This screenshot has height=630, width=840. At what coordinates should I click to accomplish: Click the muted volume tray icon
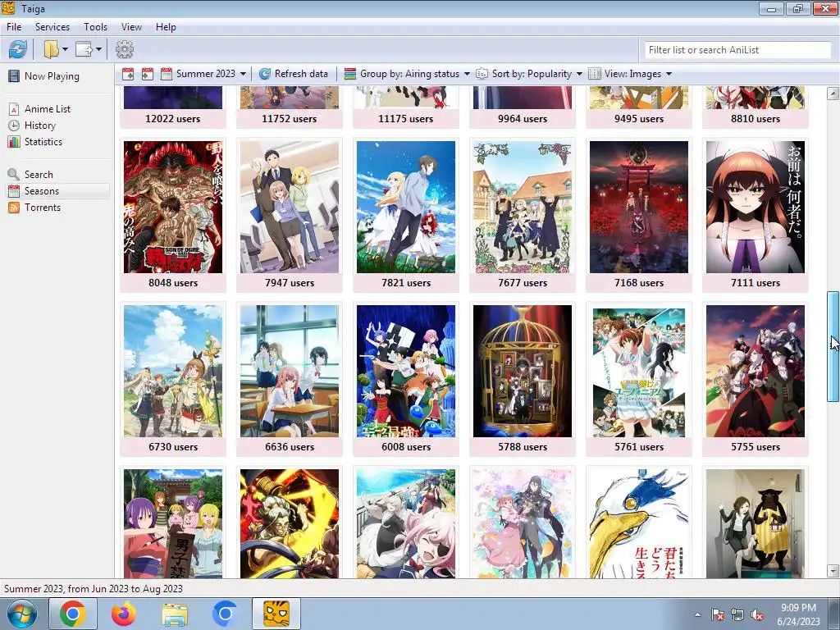757,614
